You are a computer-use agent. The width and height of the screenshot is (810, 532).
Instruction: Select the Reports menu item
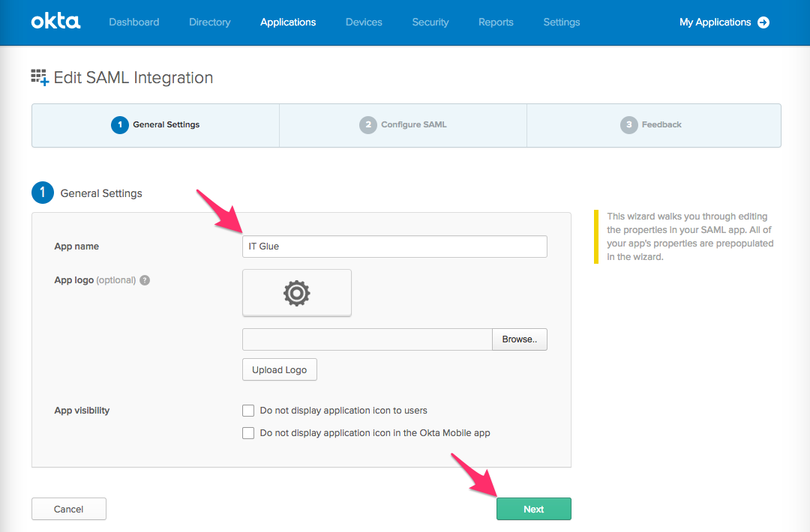[496, 22]
